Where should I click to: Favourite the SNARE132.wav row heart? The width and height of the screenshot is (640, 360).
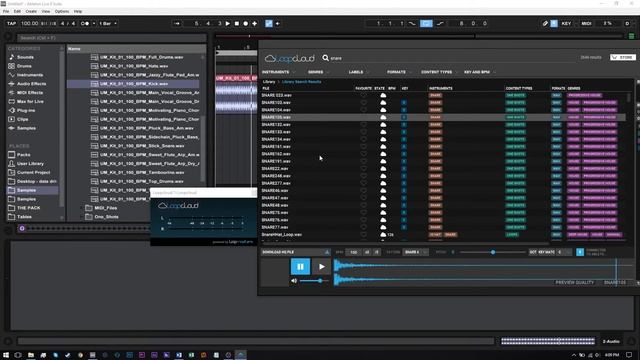tap(363, 124)
